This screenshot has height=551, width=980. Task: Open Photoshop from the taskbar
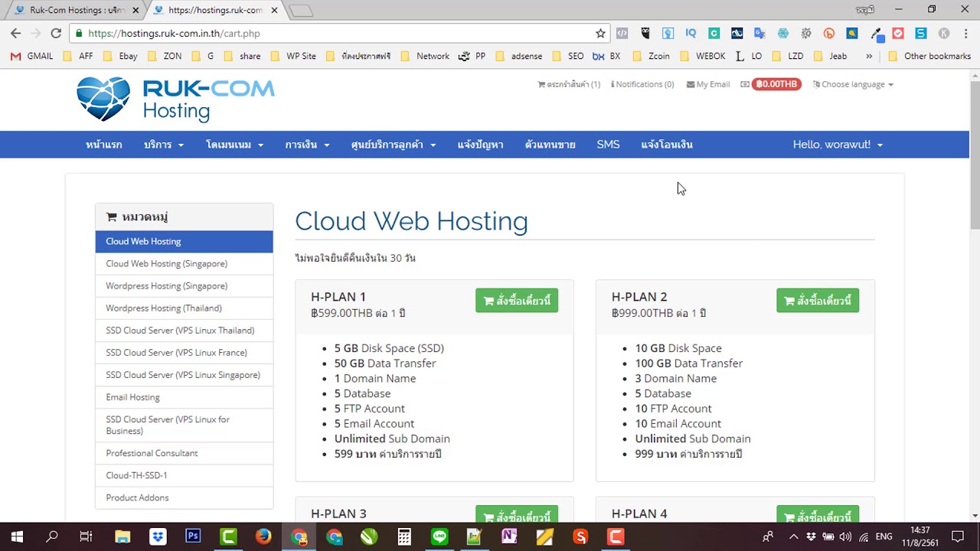[193, 536]
